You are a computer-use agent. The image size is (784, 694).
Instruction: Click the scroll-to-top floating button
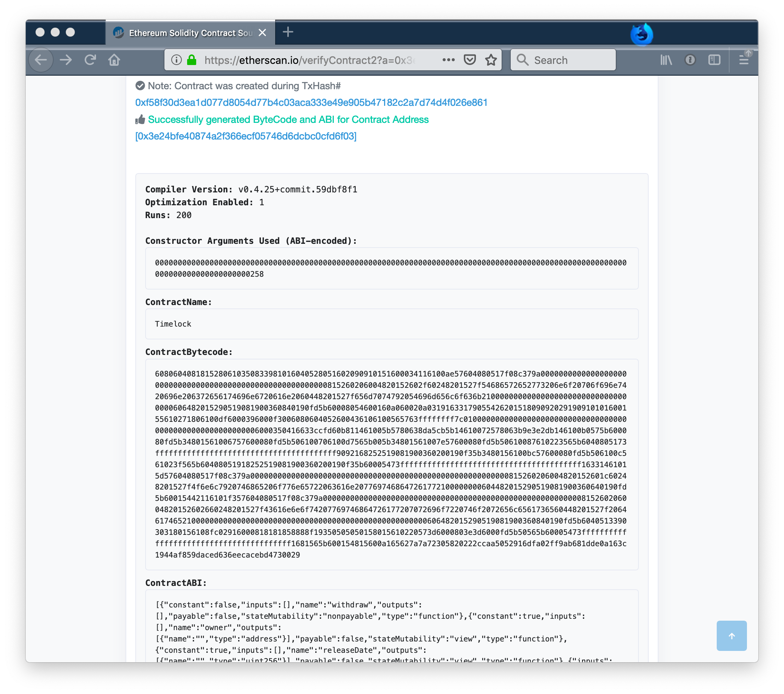(732, 634)
